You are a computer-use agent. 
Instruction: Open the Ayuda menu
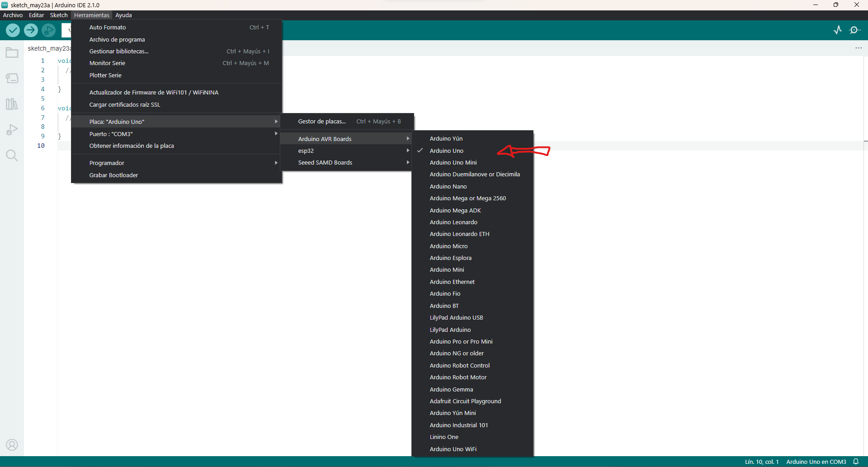[x=123, y=15]
